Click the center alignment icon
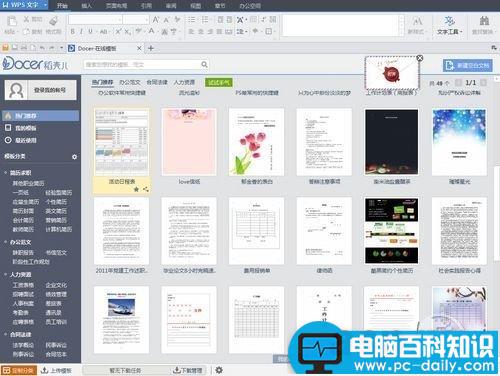 click(201, 32)
